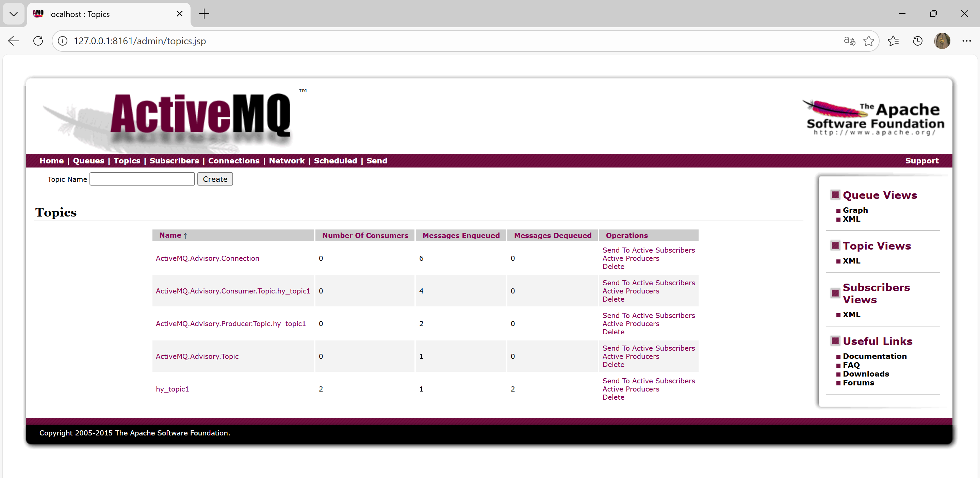Expand the tab search dropdown chevron
The height and width of the screenshot is (478, 980).
[14, 14]
